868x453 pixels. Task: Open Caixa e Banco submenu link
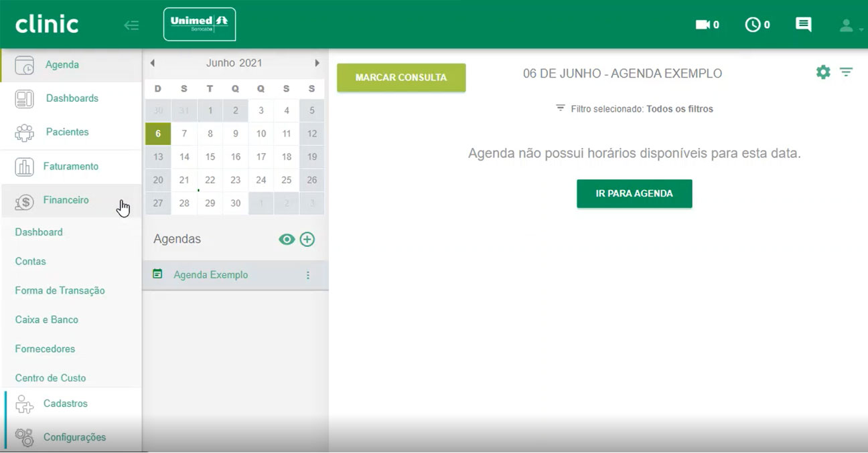click(47, 320)
